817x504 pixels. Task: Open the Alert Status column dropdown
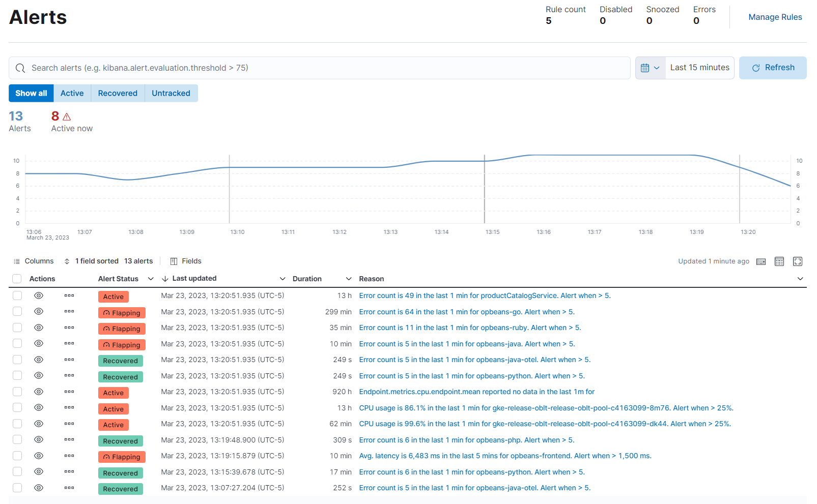click(x=151, y=279)
